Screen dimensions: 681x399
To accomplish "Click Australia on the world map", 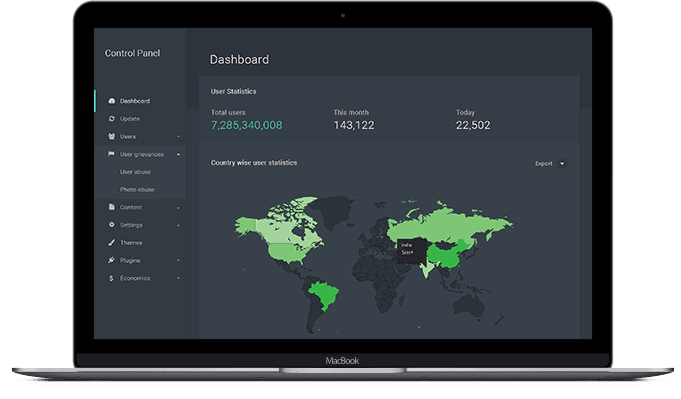I will coord(469,306).
